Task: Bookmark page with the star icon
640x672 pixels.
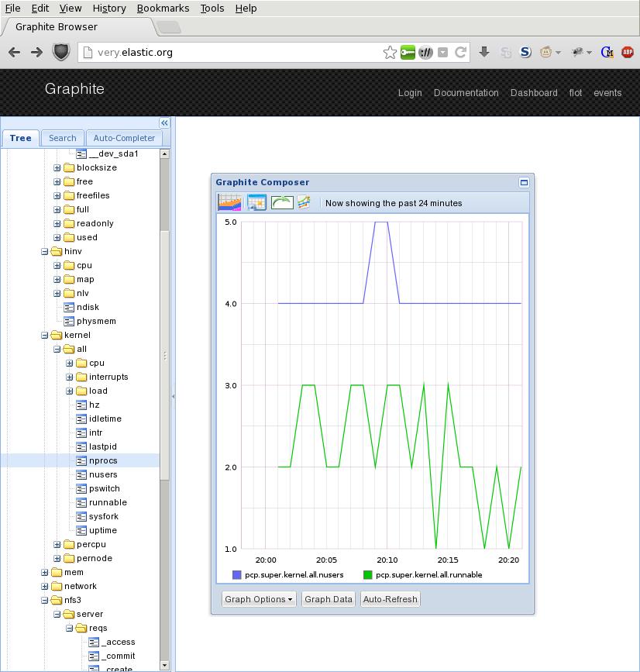Action: [390, 52]
